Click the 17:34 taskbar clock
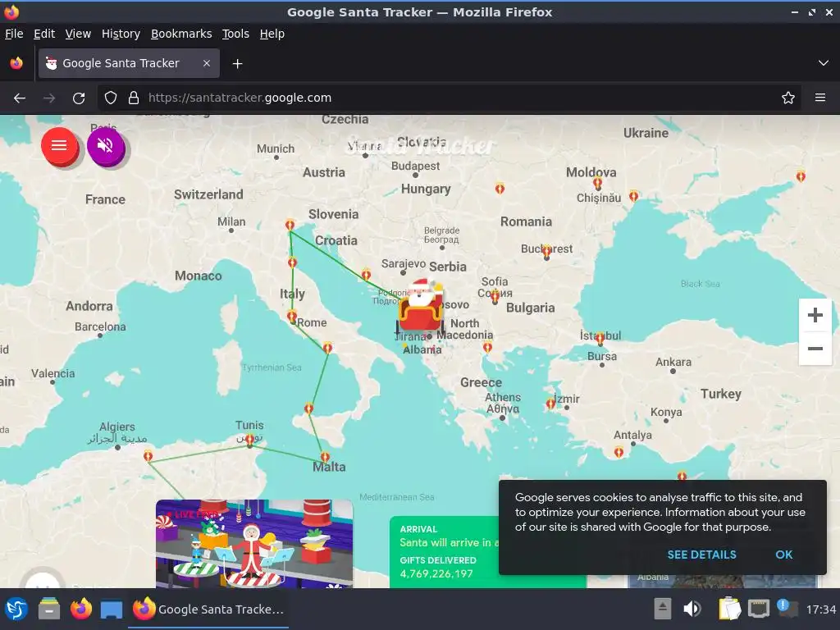This screenshot has height=630, width=840. pos(820,609)
